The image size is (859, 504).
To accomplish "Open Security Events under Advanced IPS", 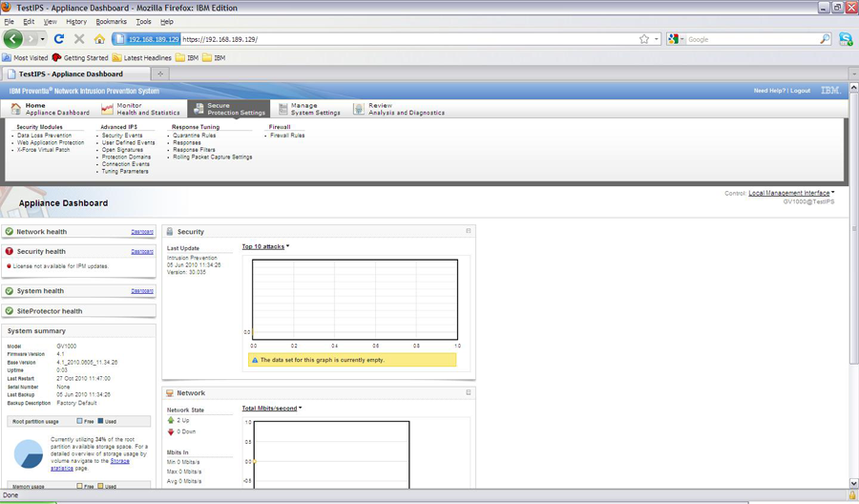I will 121,136.
